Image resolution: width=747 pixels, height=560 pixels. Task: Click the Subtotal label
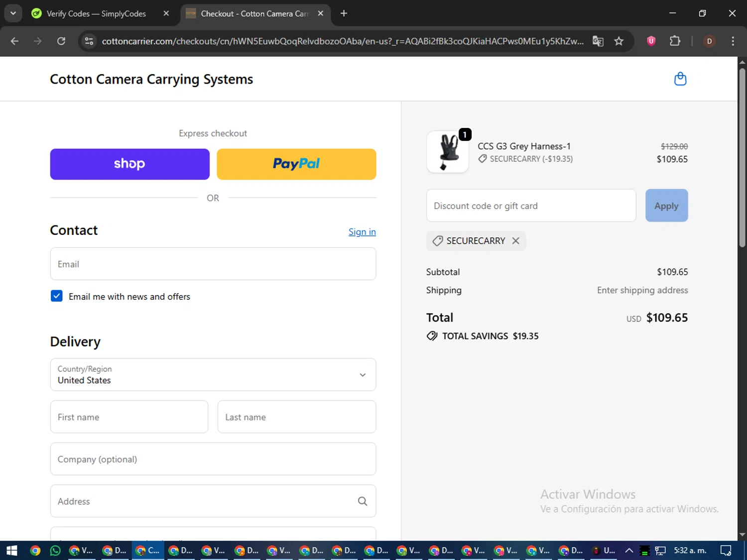pyautogui.click(x=443, y=272)
